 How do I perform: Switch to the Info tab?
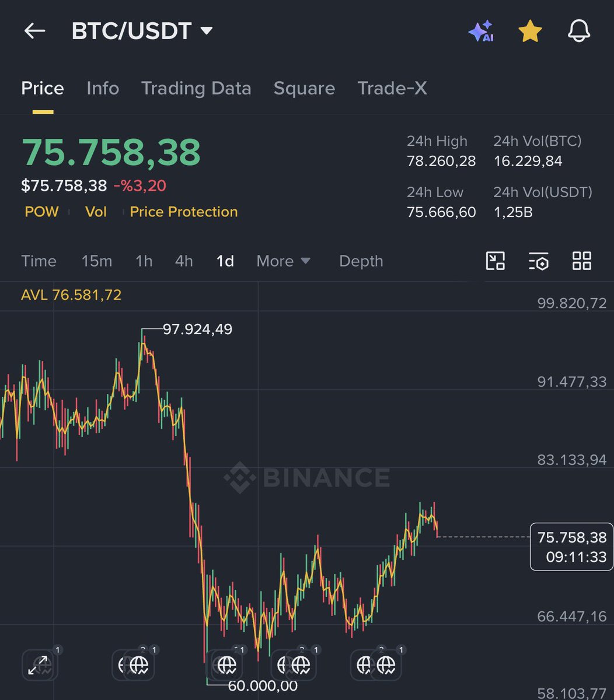pyautogui.click(x=103, y=88)
